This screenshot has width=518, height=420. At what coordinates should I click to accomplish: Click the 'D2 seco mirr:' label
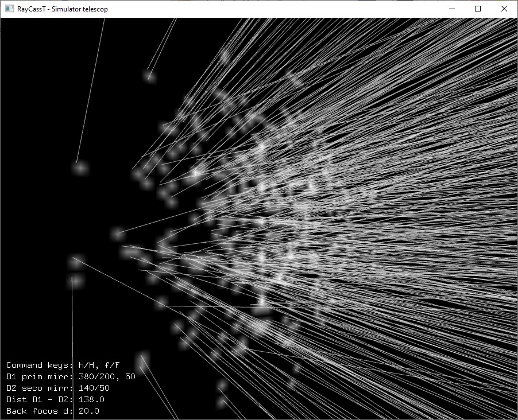40,388
